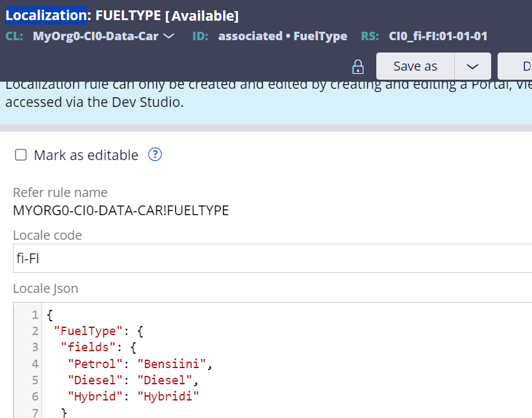The image size is (532, 418).
Task: Open the help tooltip beside Mark as editable
Action: [x=154, y=155]
